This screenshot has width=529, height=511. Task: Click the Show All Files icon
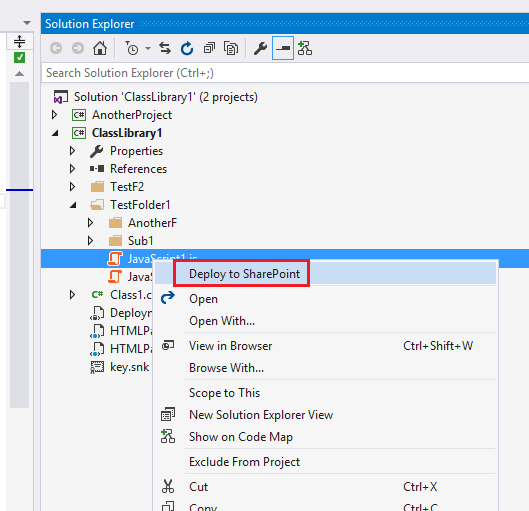tap(231, 48)
